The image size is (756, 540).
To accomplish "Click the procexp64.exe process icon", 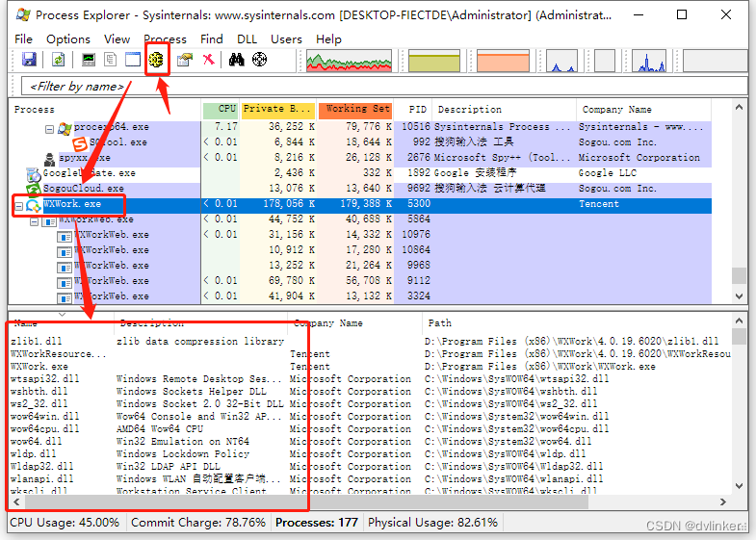I will (65, 128).
